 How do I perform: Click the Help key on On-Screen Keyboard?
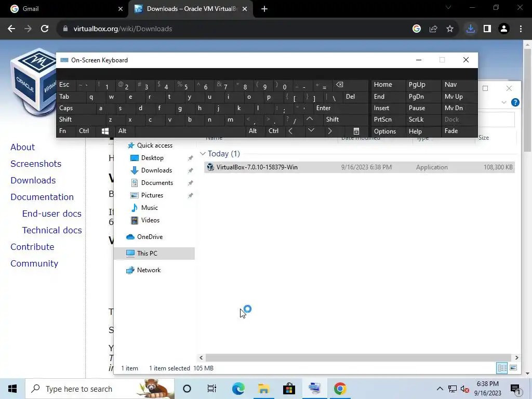[x=423, y=131]
